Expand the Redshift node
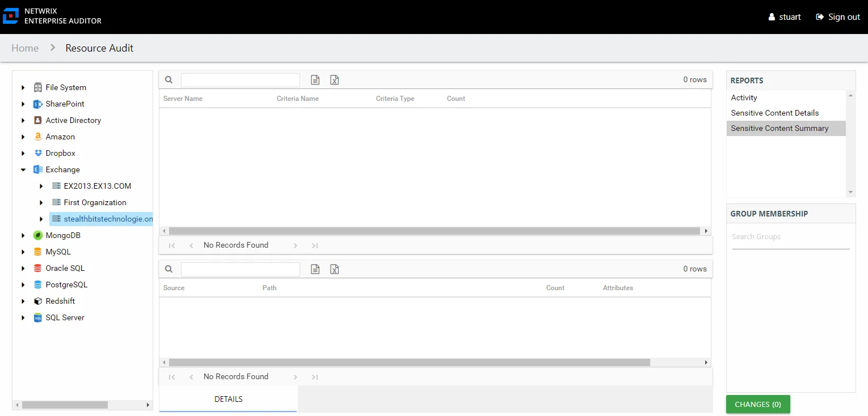868x416 pixels. click(x=23, y=301)
